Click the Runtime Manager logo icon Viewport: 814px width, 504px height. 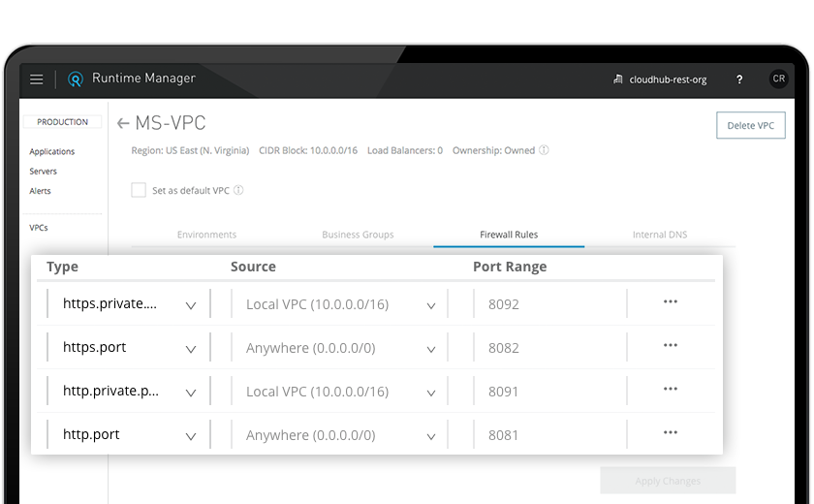(x=76, y=79)
